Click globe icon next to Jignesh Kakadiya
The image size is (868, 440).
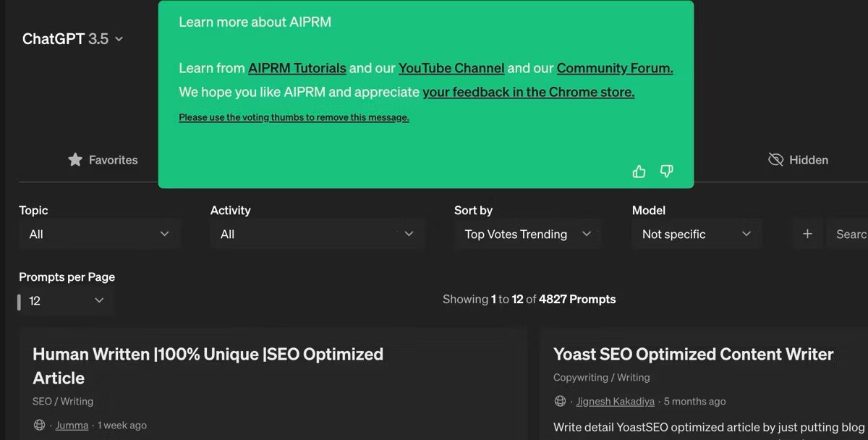(560, 401)
